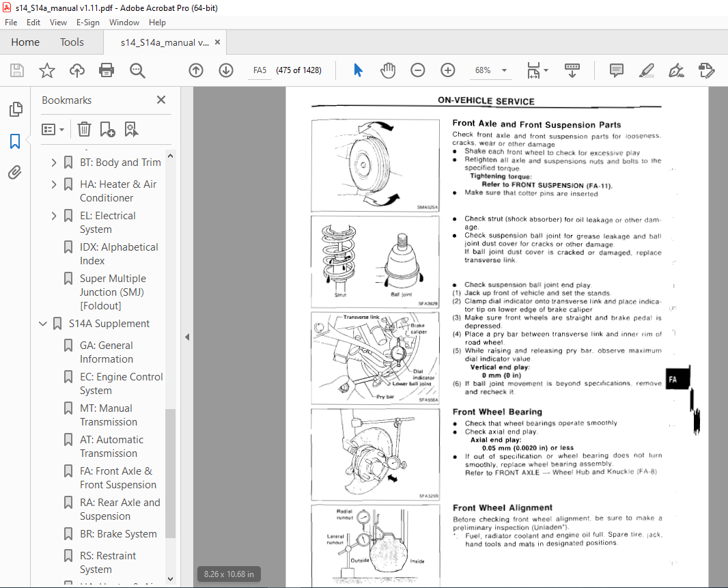Image resolution: width=728 pixels, height=588 pixels.
Task: Expand the BT: Body and Trim bookmark
Action: (54, 163)
